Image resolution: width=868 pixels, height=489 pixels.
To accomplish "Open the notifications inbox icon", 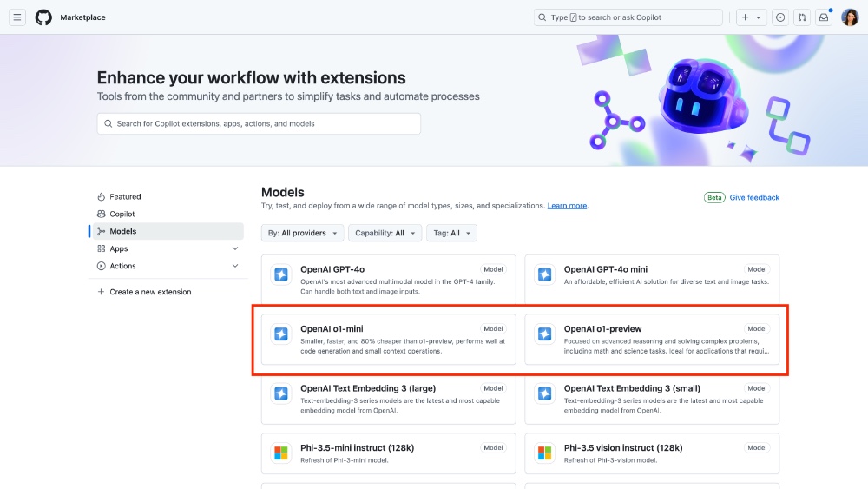I will click(824, 17).
